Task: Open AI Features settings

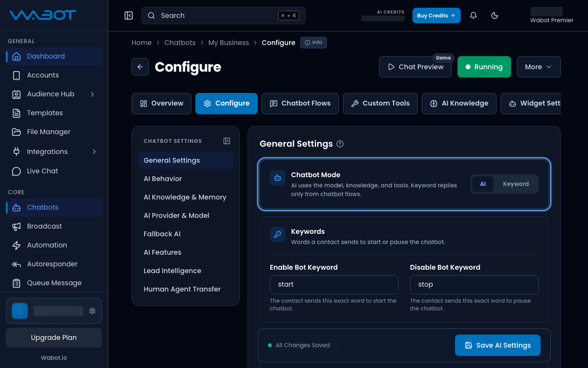Action: (x=186, y=252)
